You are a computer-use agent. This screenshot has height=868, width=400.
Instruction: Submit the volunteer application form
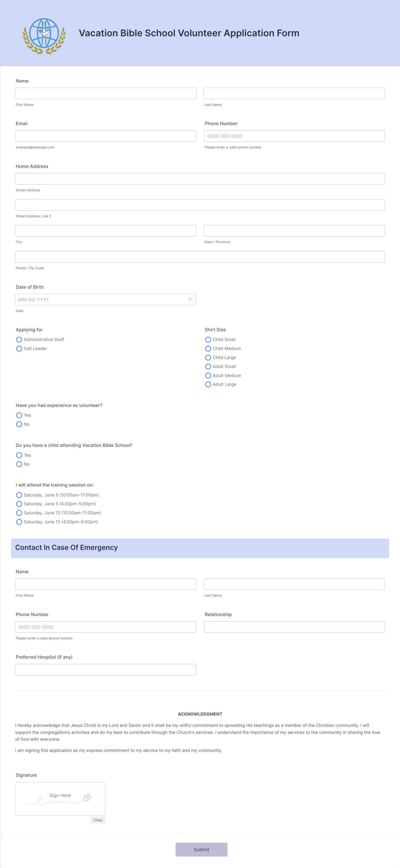coord(201,850)
